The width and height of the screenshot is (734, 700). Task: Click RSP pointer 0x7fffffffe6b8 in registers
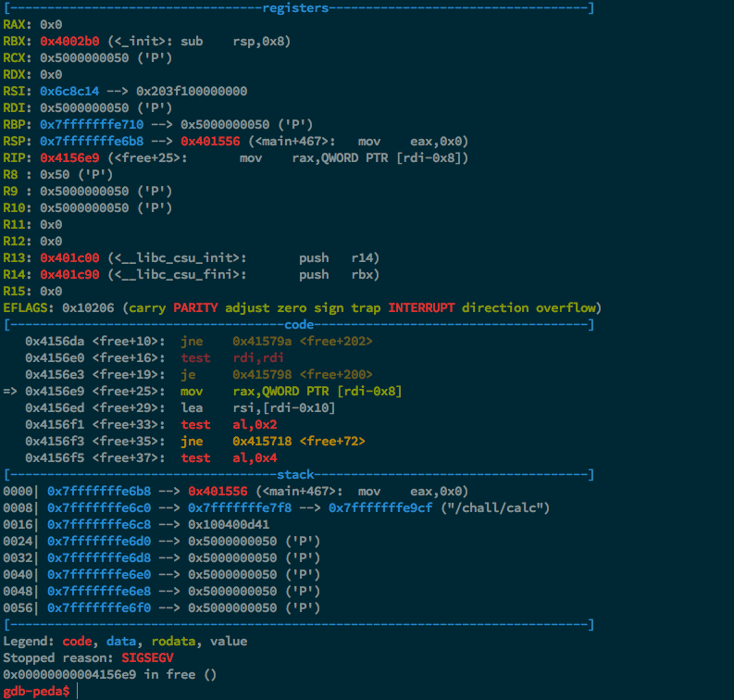(92, 141)
